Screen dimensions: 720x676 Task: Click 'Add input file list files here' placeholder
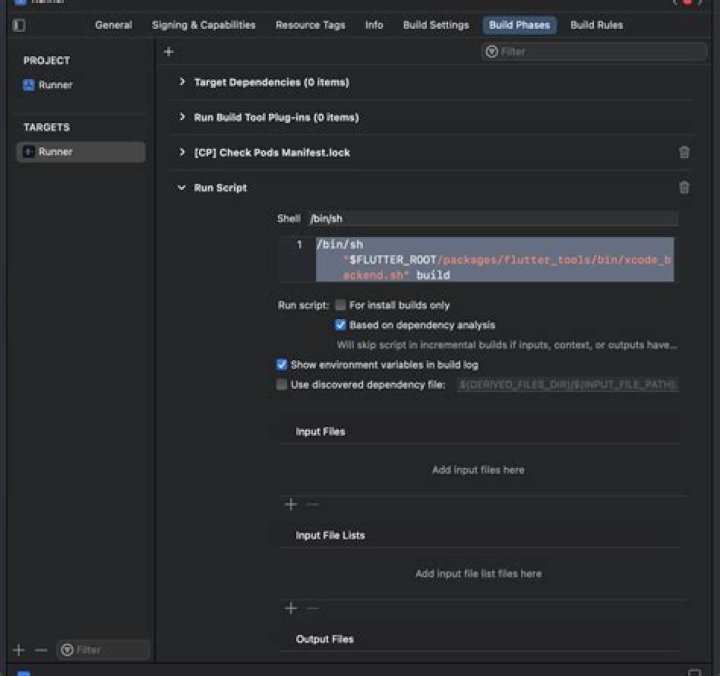[478, 574]
